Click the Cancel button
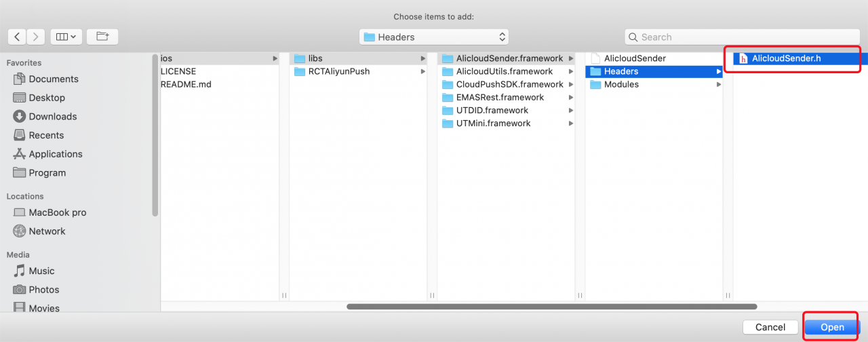868x342 pixels. (770, 327)
